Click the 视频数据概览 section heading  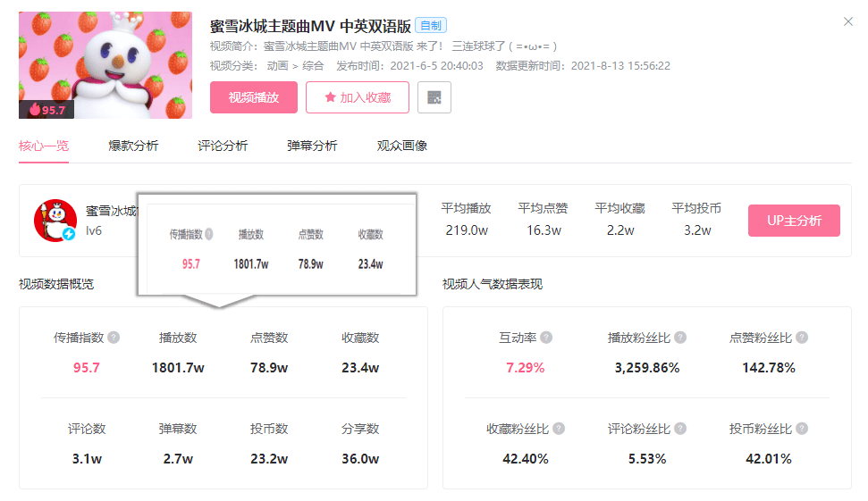tap(56, 284)
